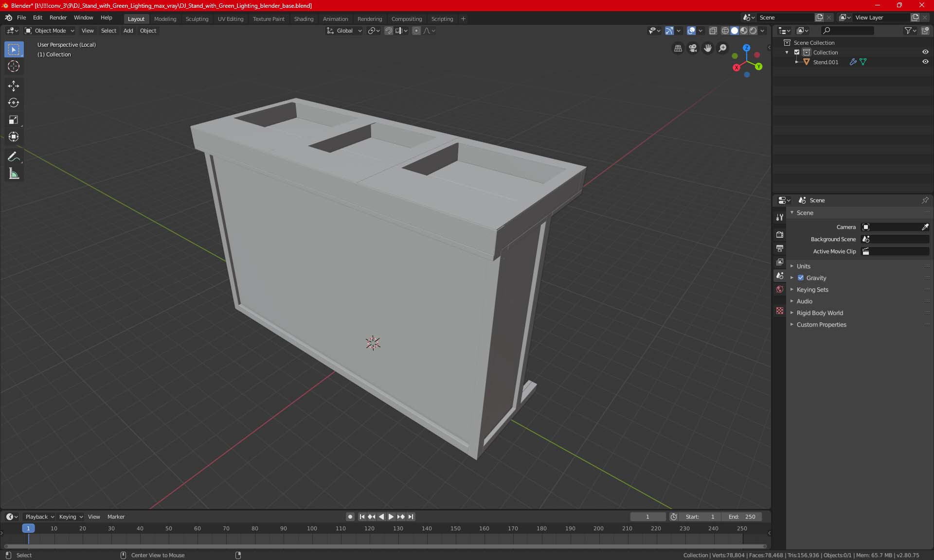This screenshot has height=560, width=934.
Task: Expand Stend.001 in the outliner
Action: 797,62
